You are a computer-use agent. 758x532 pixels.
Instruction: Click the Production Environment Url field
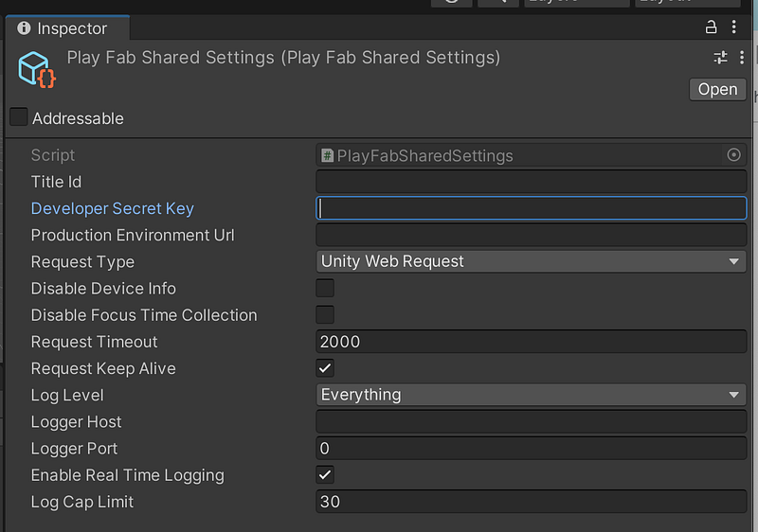click(532, 235)
